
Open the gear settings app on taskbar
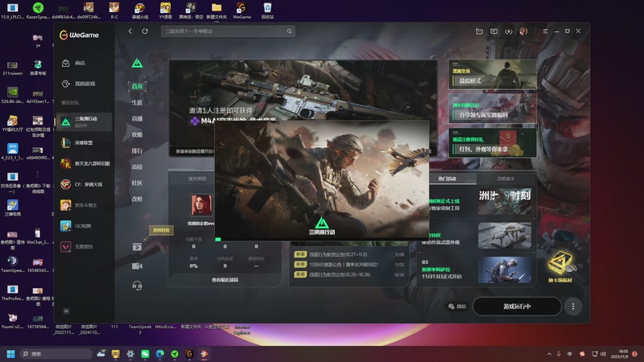pos(130,354)
